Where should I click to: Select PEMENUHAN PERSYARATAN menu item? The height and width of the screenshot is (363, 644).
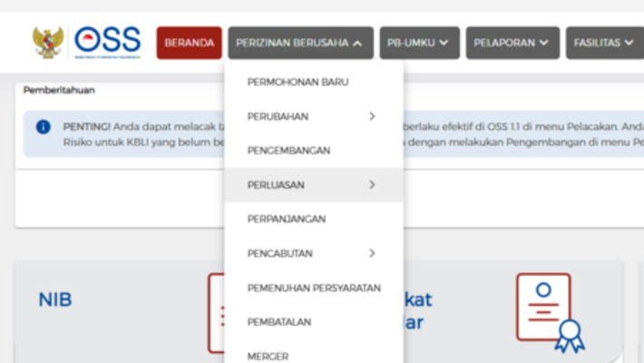click(314, 288)
